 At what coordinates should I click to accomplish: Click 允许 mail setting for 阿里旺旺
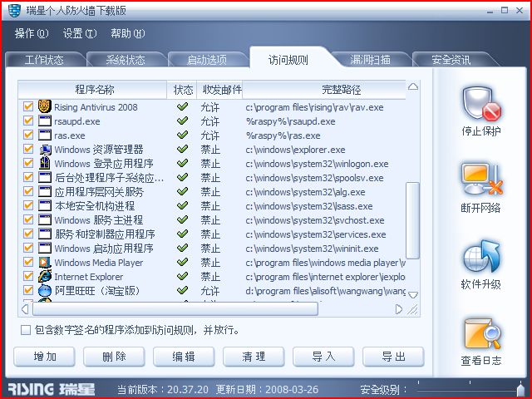(x=210, y=291)
